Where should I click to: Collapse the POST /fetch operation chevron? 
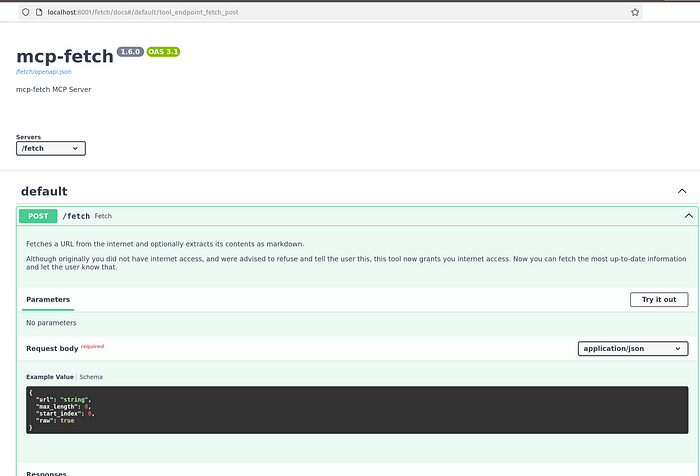[x=688, y=216]
